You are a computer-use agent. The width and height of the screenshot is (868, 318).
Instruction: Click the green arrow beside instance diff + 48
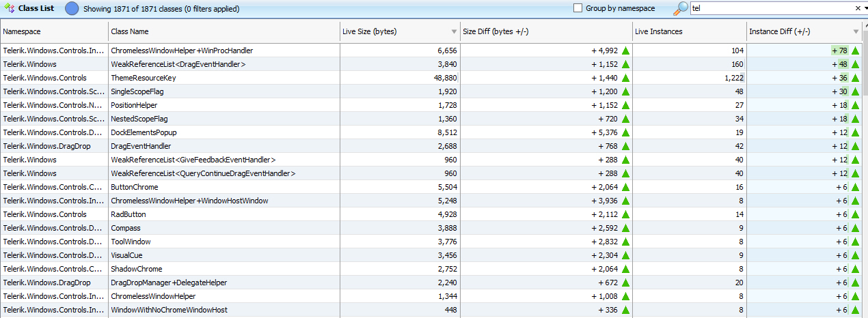click(x=855, y=64)
